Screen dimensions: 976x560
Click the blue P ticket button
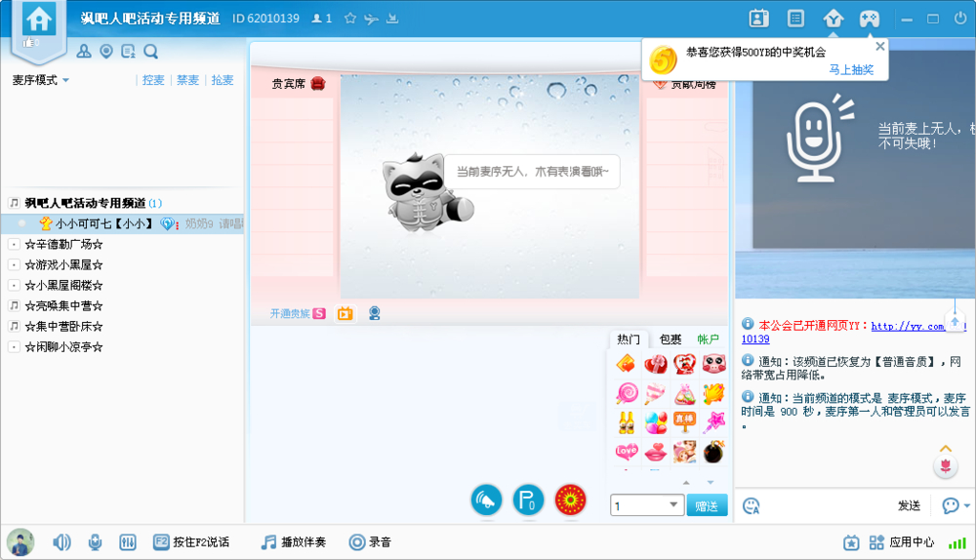[528, 500]
